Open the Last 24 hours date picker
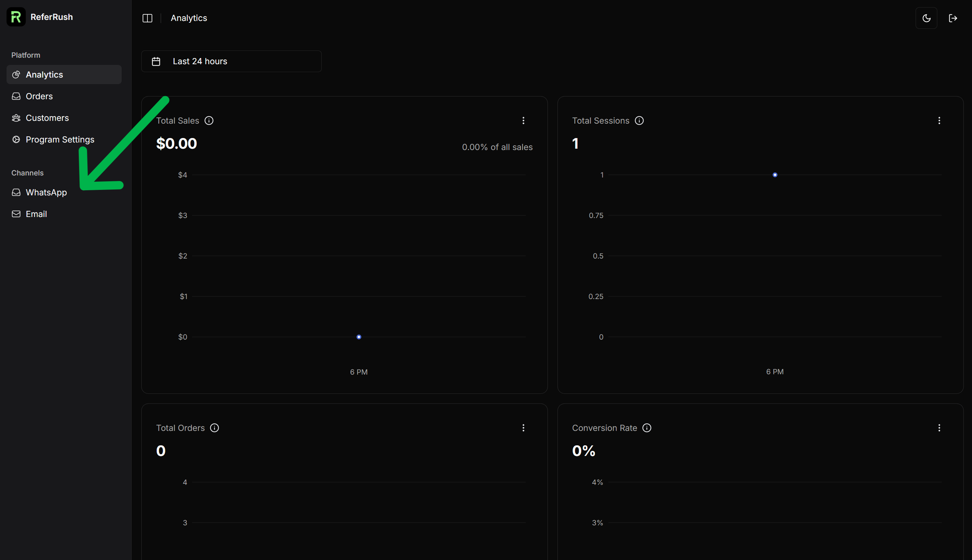Image resolution: width=972 pixels, height=560 pixels. pos(231,61)
